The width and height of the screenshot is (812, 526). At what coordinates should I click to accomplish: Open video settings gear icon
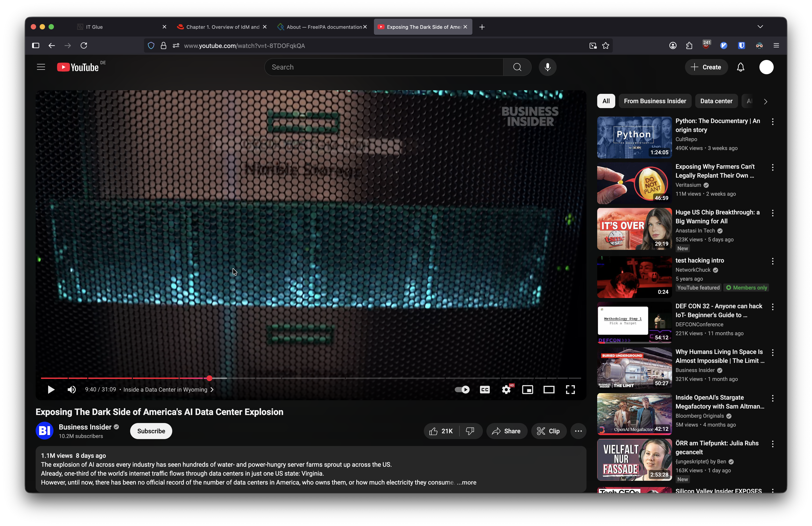coord(506,389)
